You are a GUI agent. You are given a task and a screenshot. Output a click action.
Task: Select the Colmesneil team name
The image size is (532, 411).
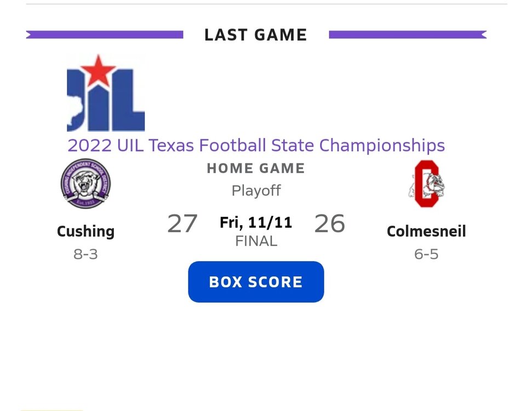click(426, 231)
